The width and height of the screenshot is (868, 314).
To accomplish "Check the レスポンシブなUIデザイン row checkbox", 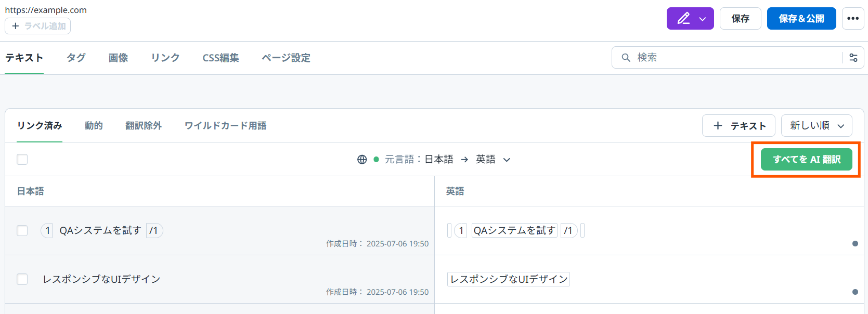I will coord(22,279).
